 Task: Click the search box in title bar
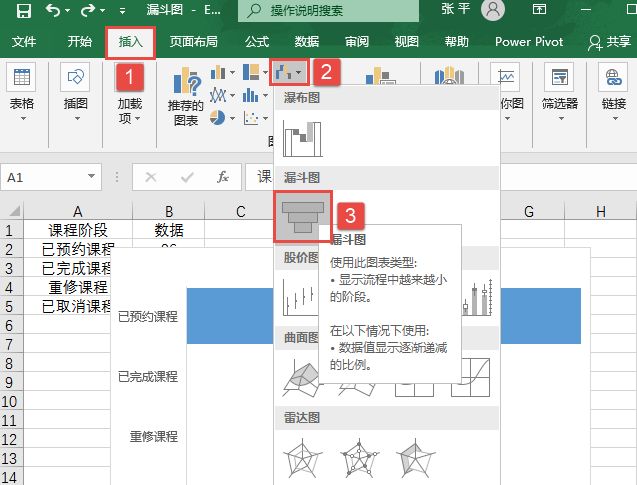330,12
